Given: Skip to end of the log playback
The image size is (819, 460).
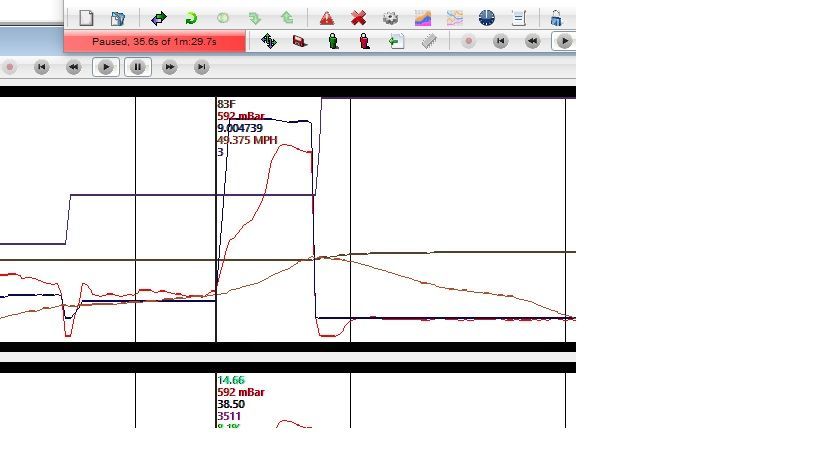Looking at the screenshot, I should (201, 67).
